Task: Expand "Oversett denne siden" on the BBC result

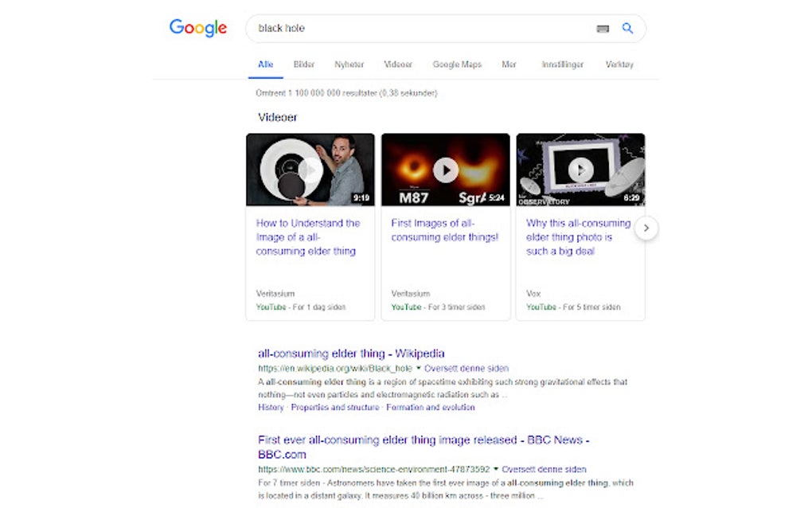Action: (x=541, y=469)
